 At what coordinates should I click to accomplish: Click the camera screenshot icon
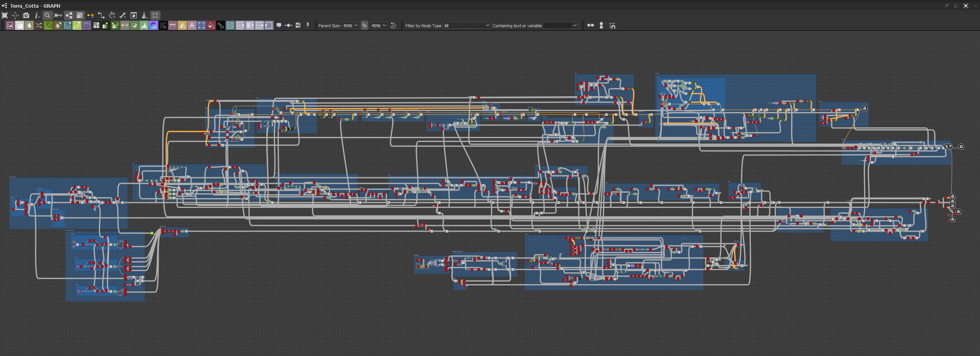tap(26, 15)
